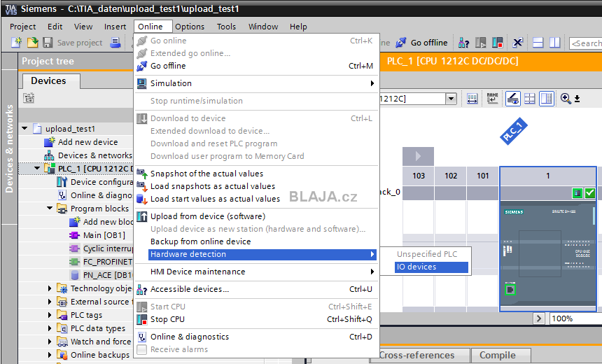The width and height of the screenshot is (602, 364).
Task: Switch to the Compile tab
Action: [497, 355]
